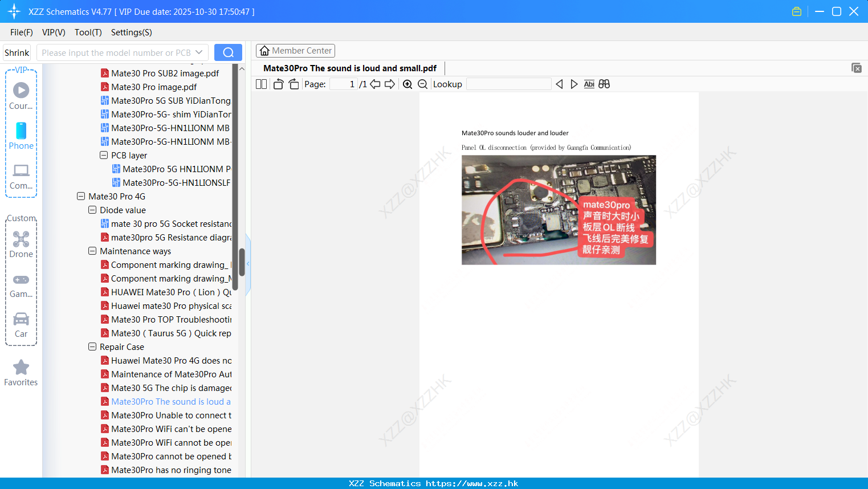The width and height of the screenshot is (868, 489).
Task: Rotate page counterclockwise
Action: (278, 84)
